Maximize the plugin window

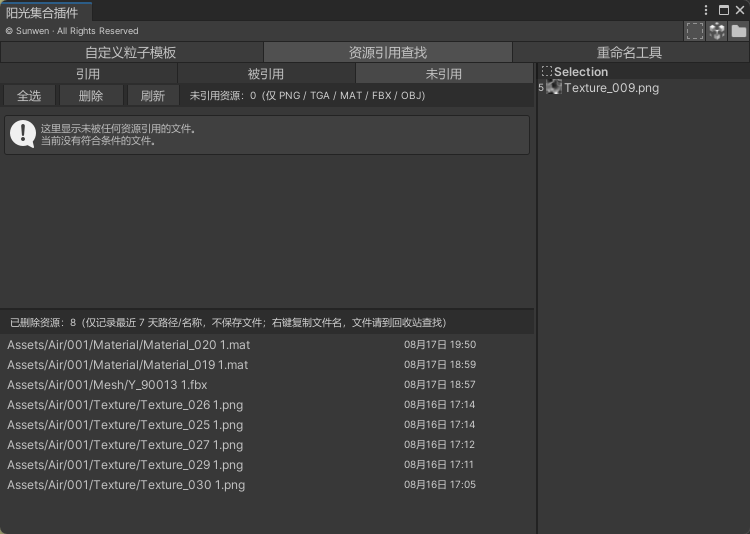tap(724, 10)
